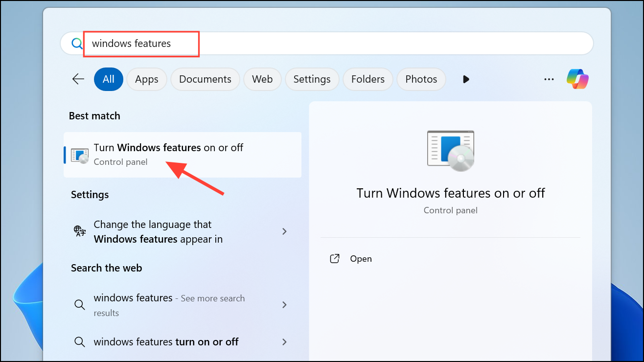Viewport: 644px width, 362px height.
Task: Show Photos filter results
Action: click(x=421, y=79)
